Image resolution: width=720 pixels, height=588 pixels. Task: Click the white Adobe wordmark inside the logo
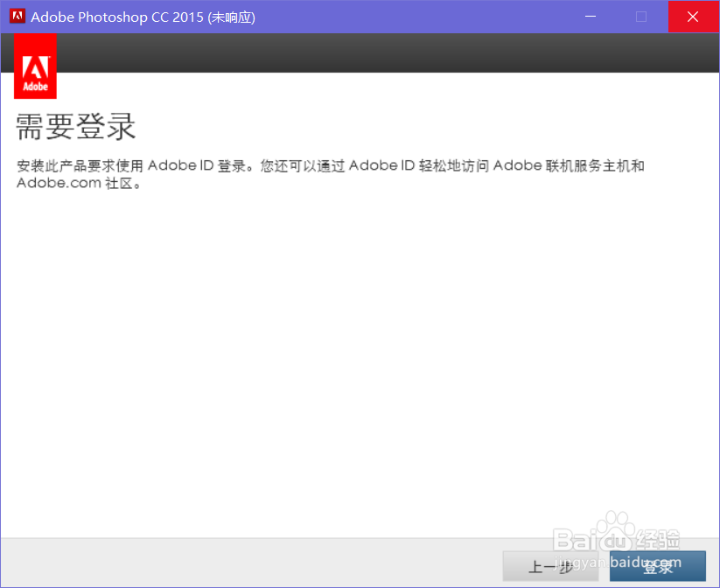(x=35, y=86)
